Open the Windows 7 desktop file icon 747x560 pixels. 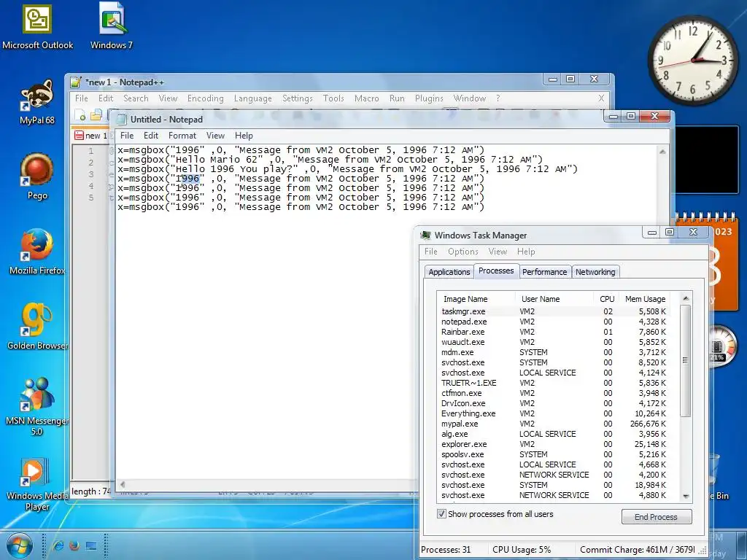click(112, 26)
